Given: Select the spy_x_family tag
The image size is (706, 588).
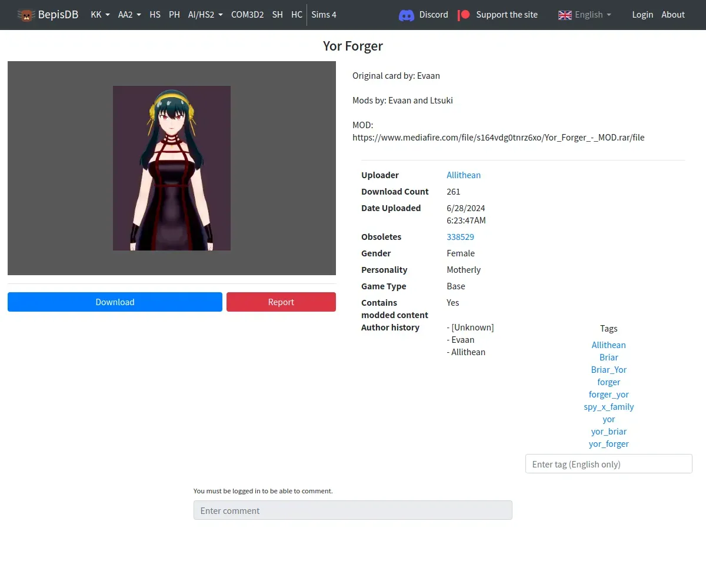Looking at the screenshot, I should tap(609, 407).
